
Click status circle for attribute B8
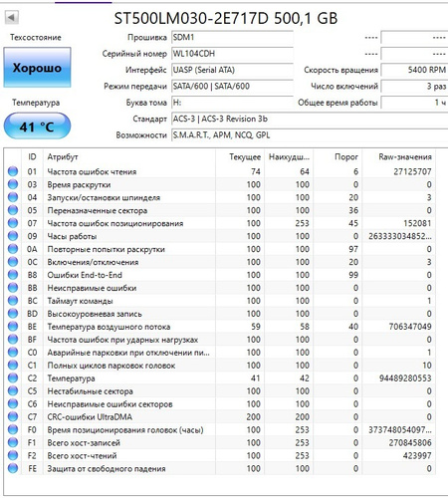13,275
